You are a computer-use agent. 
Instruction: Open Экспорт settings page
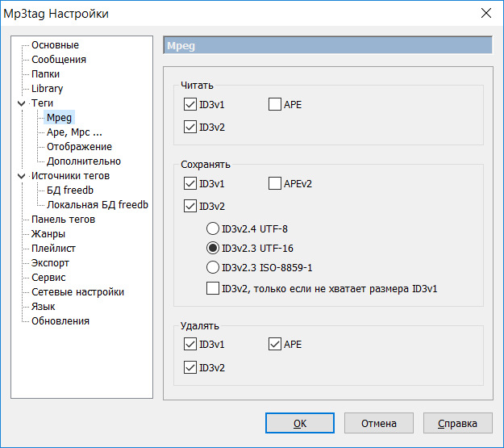[50, 263]
